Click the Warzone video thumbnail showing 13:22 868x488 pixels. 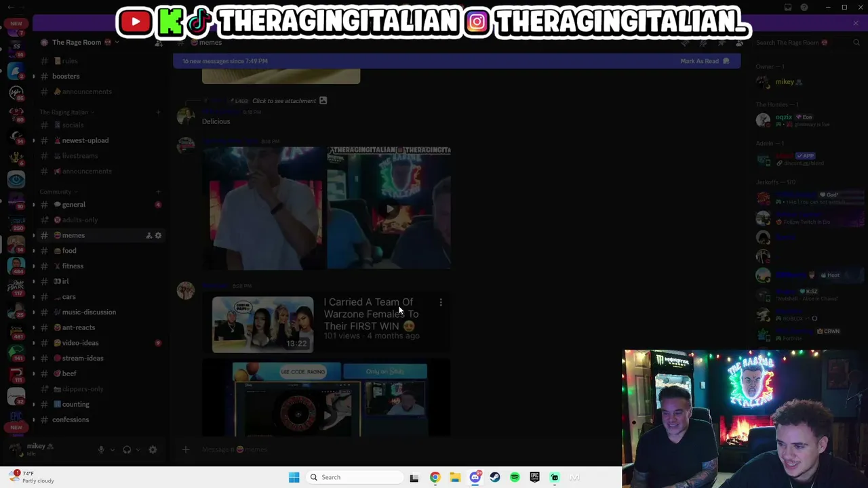tap(263, 325)
